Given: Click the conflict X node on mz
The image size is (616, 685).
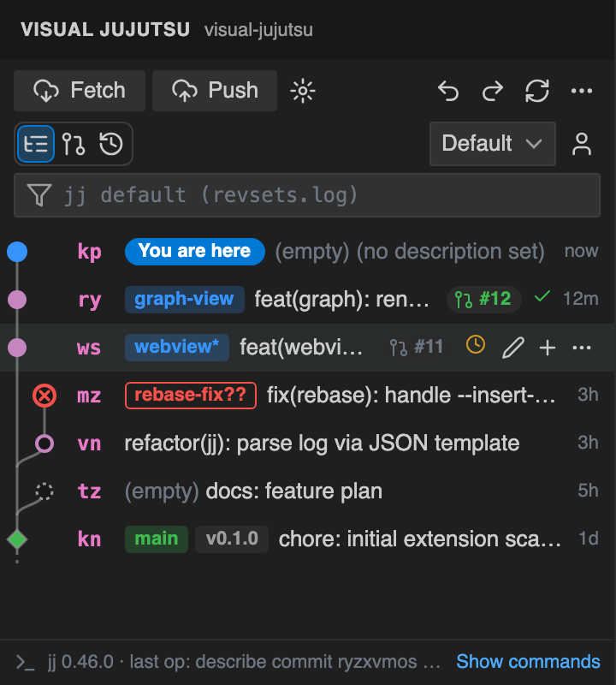Looking at the screenshot, I should tap(44, 396).
